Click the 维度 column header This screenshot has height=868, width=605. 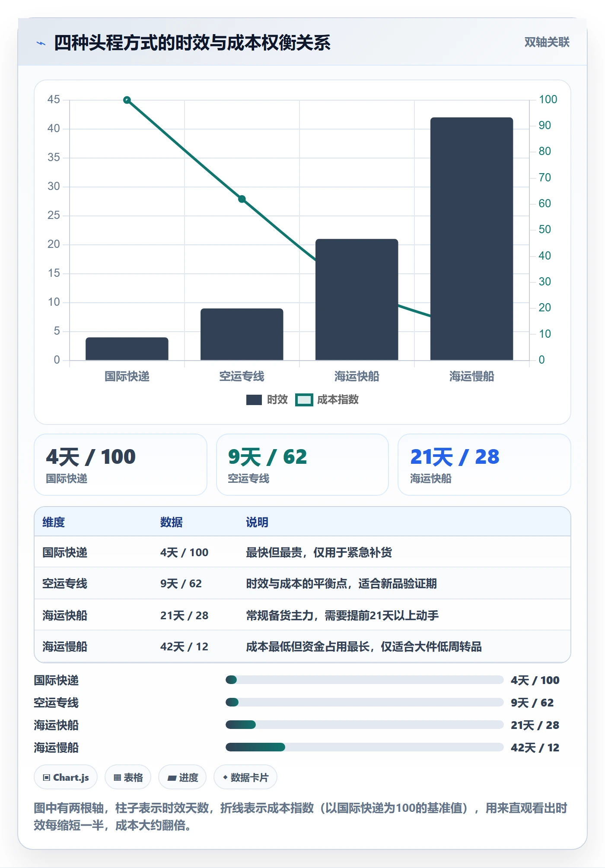click(x=54, y=522)
